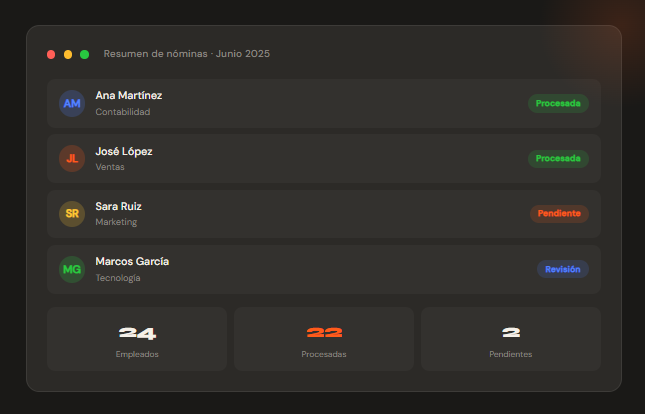Click the Revisión badge for Marcos García
The image size is (645, 414).
pos(562,269)
